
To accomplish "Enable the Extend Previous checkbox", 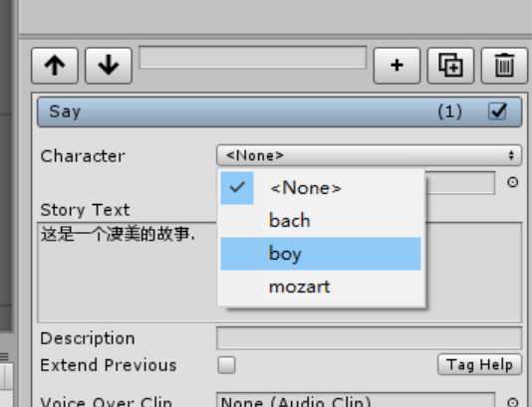I will [x=226, y=365].
